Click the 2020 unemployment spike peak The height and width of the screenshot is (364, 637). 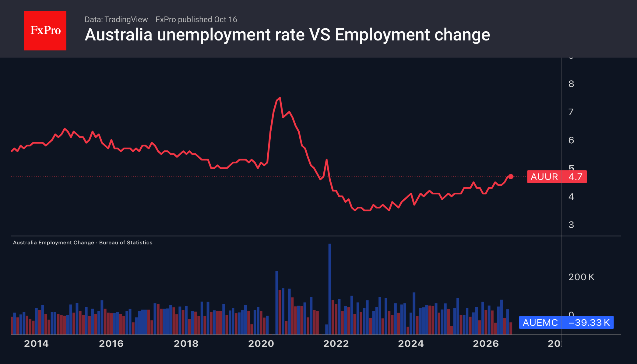[280, 98]
